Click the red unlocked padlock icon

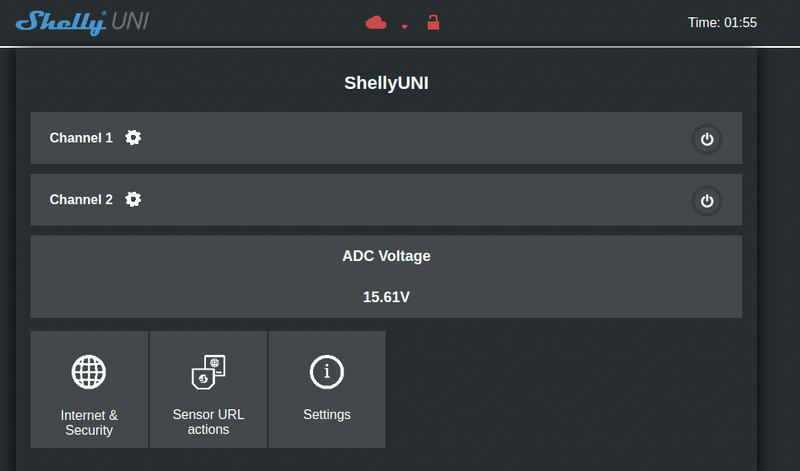click(433, 22)
